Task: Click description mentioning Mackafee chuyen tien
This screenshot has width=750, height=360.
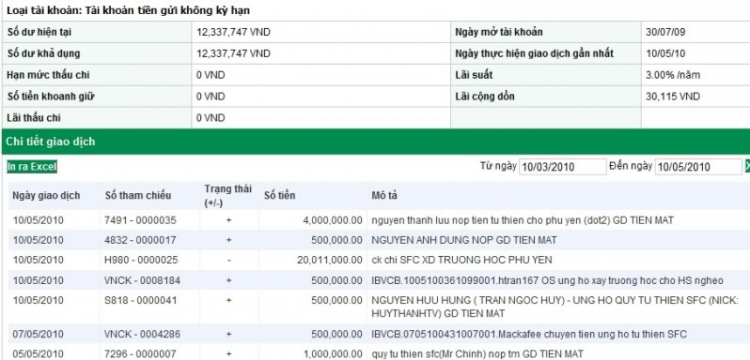Action: tap(529, 334)
